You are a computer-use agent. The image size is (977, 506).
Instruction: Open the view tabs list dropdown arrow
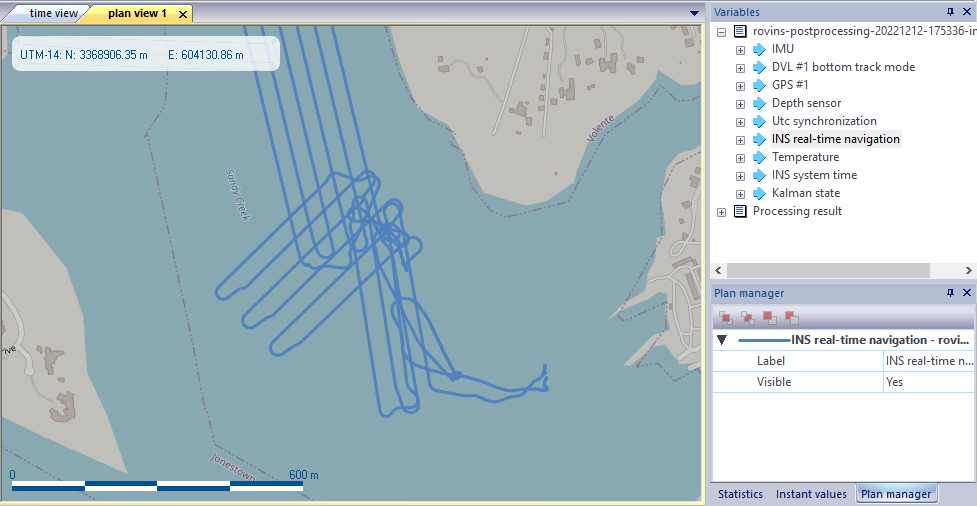pos(695,13)
